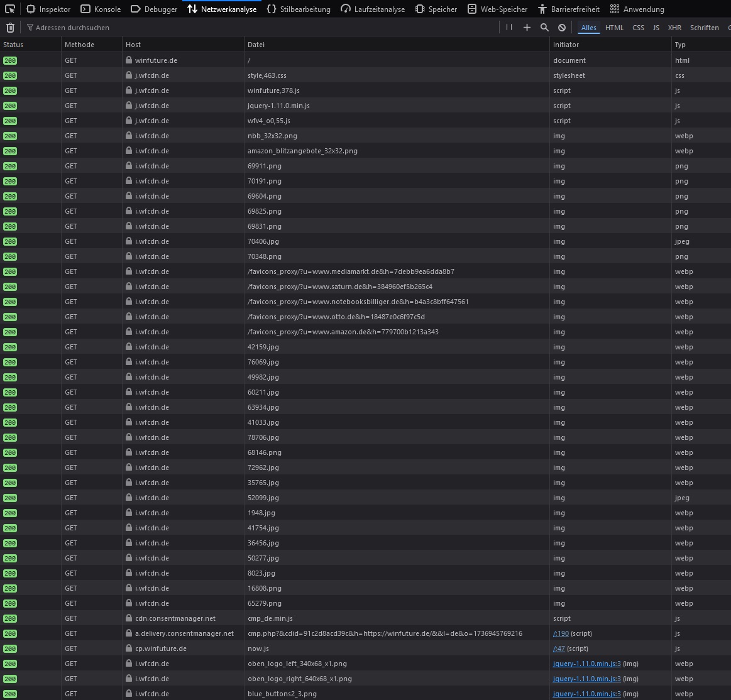Select the 68146.png request
The height and width of the screenshot is (700, 731).
click(x=366, y=452)
